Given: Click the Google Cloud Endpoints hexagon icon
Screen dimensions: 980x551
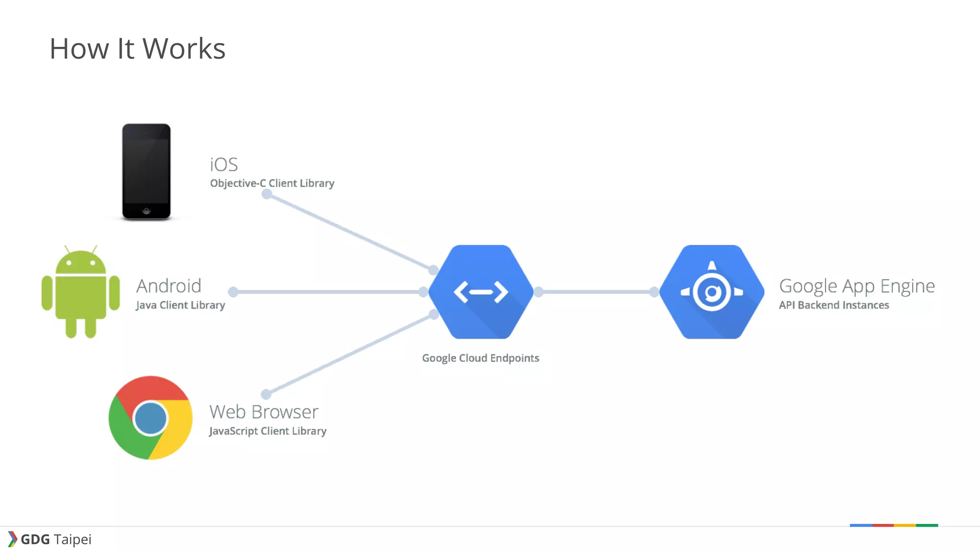Looking at the screenshot, I should pyautogui.click(x=480, y=292).
